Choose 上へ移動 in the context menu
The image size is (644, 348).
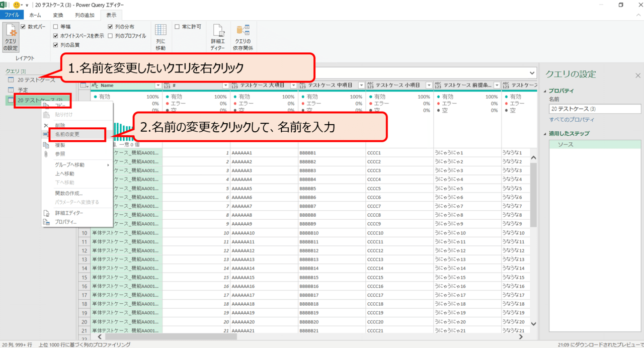pyautogui.click(x=77, y=173)
